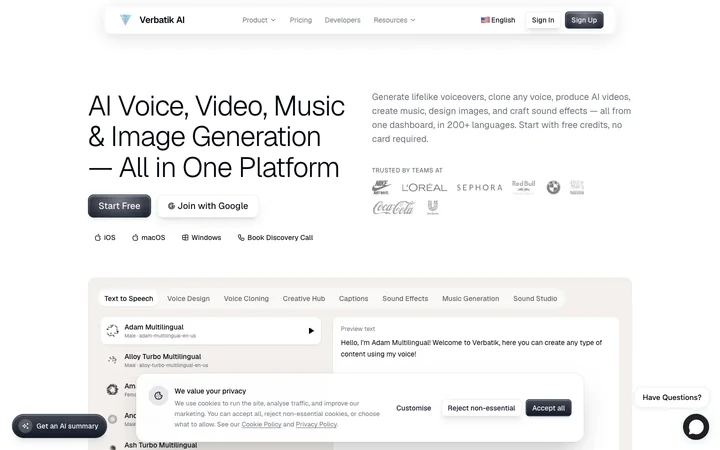Select the Adam Multilingual voice avatar
720x450 pixels.
coord(112,331)
